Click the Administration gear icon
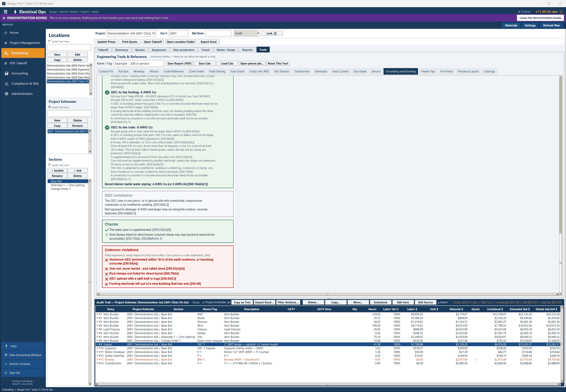The height and width of the screenshot is (392, 566). (x=6, y=94)
